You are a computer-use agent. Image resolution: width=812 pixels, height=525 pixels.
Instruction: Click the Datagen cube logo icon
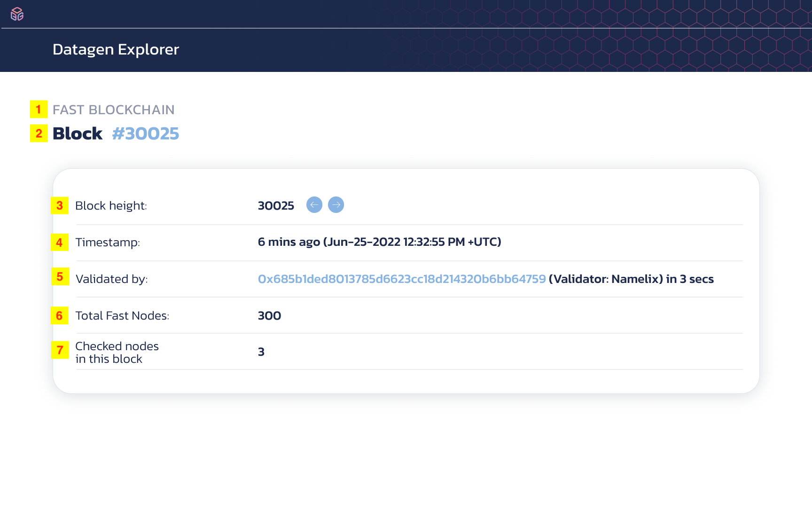tap(17, 14)
